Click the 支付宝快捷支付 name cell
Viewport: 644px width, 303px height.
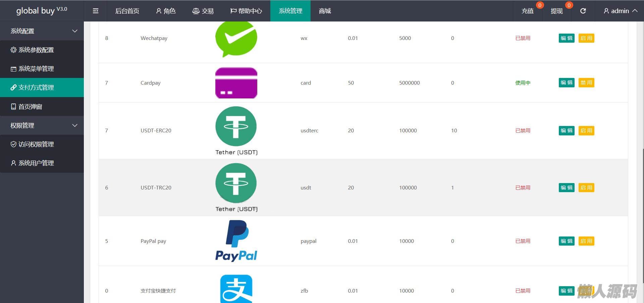(x=158, y=291)
